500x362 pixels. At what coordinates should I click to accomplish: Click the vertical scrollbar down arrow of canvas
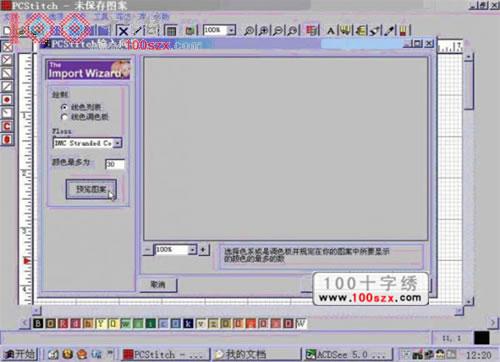pyautogui.click(x=468, y=302)
